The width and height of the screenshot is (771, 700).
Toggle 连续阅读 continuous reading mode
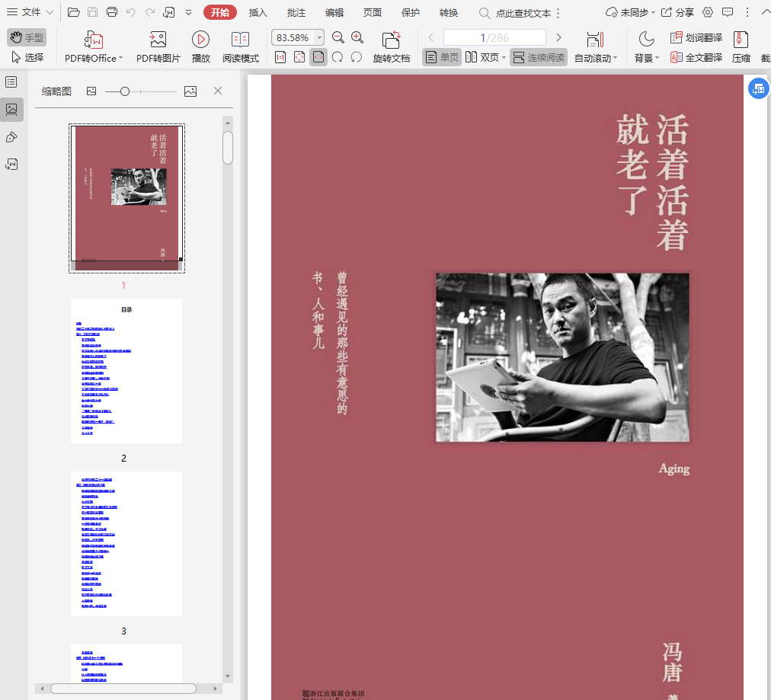pos(539,57)
